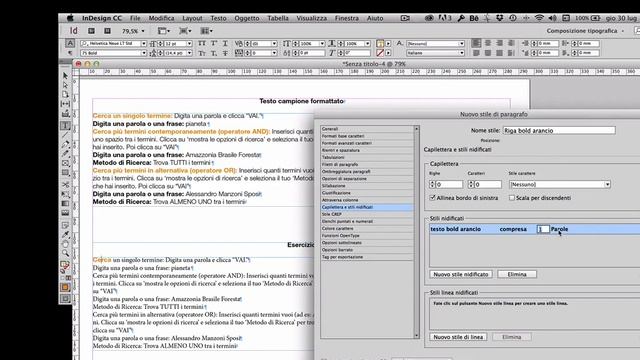Toggle Strikethrough formatting button
640x360 pixels.
[225, 53]
